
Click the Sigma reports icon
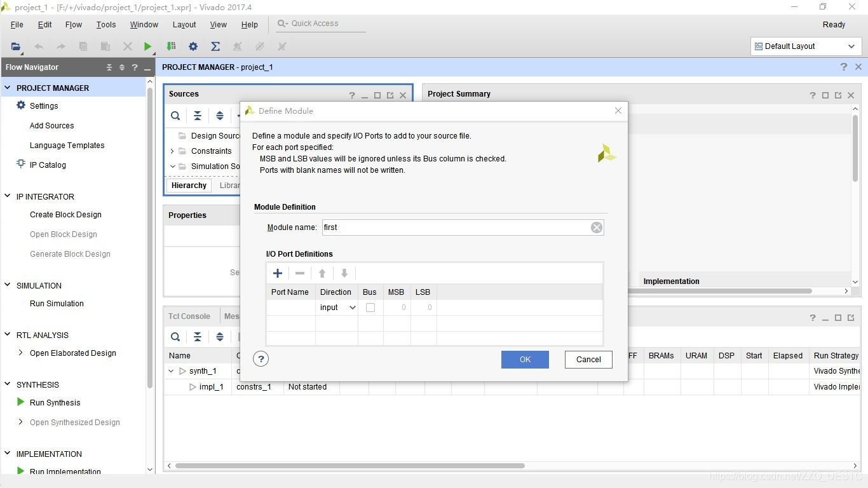click(x=215, y=46)
